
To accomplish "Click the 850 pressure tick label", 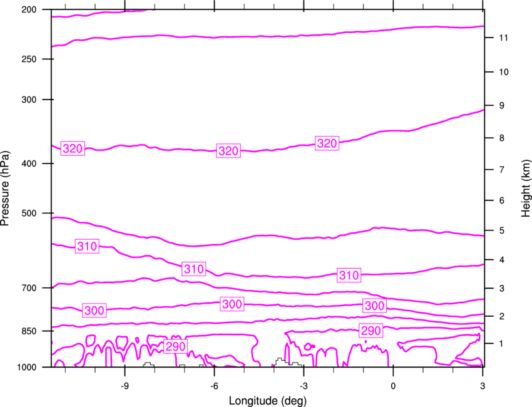I will tap(29, 331).
